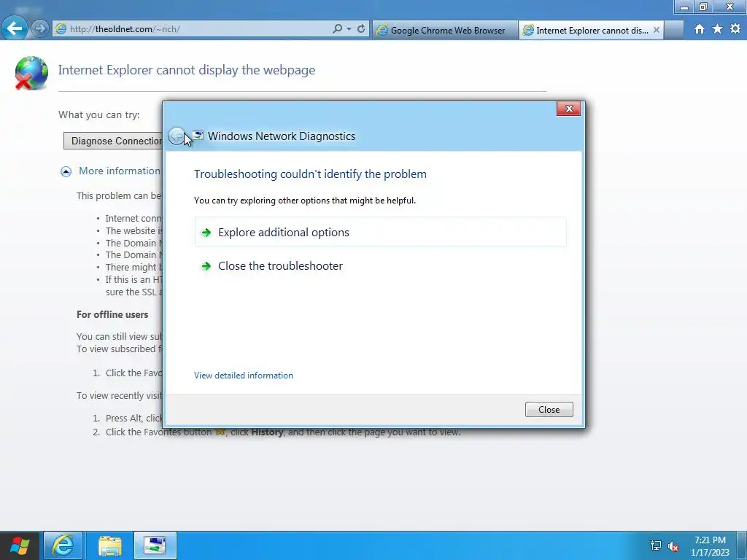Click the network status tray icon
The height and width of the screenshot is (560, 747).
pyautogui.click(x=656, y=545)
